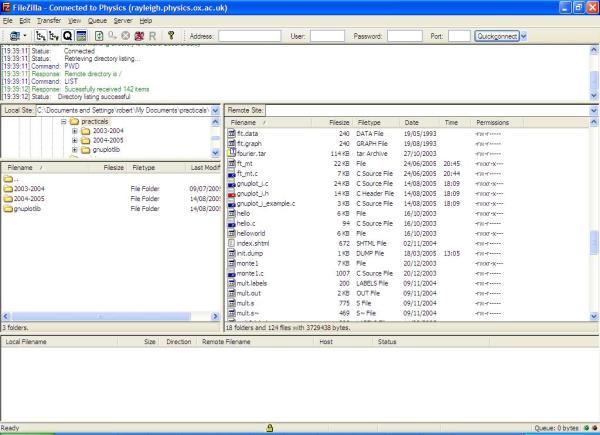Expand the 2003-2004 tree node
Screen dimensions: 600x435
coord(75,131)
